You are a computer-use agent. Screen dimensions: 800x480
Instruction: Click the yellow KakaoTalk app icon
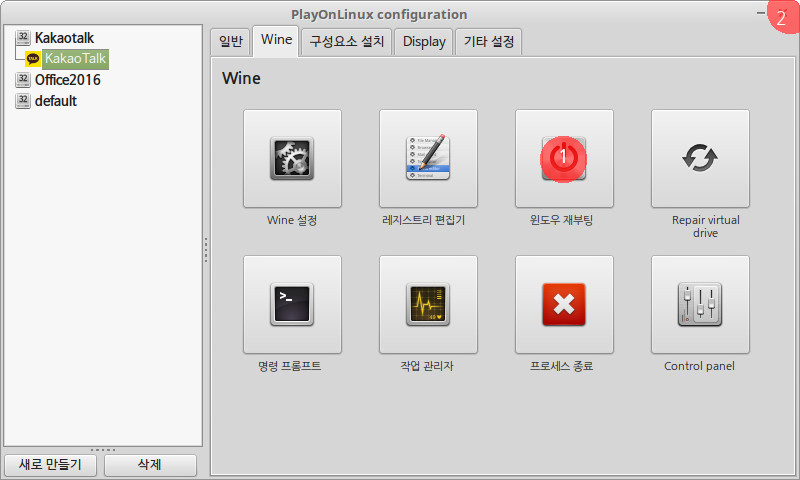click(x=33, y=59)
